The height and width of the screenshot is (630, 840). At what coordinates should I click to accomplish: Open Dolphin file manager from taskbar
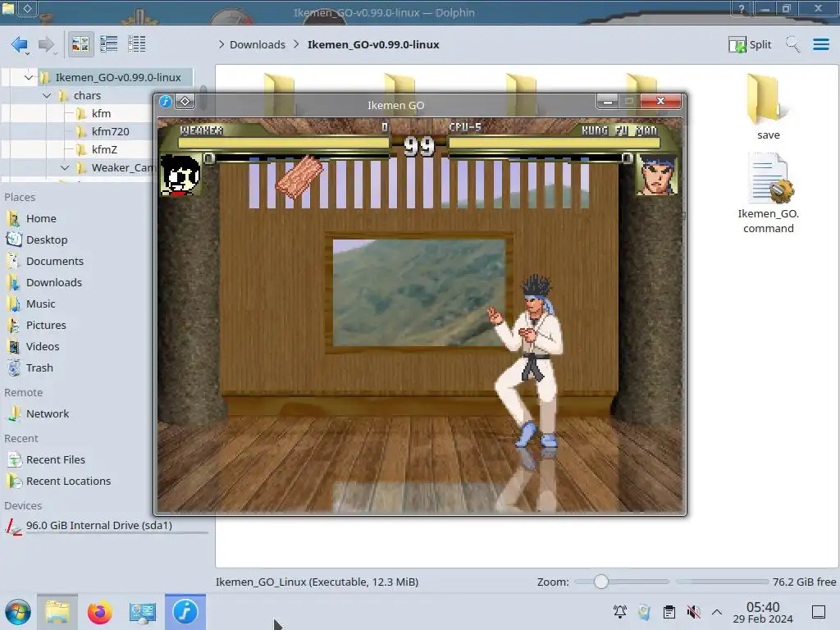[57, 612]
